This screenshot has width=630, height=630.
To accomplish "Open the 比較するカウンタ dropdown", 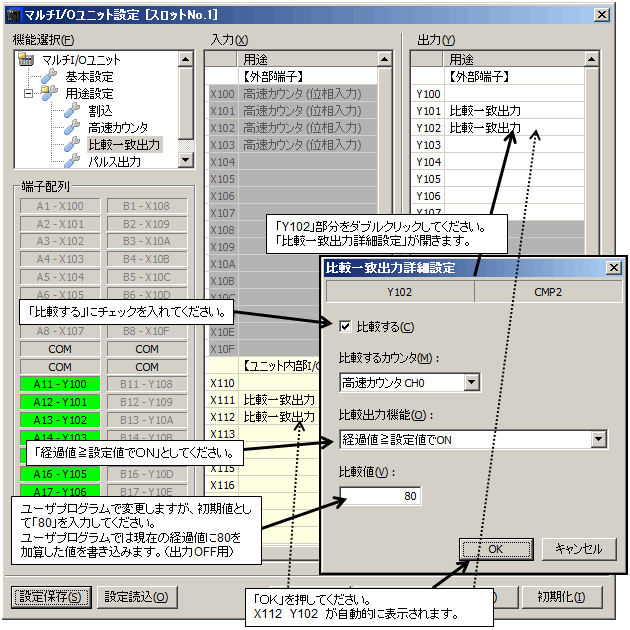I will pyautogui.click(x=471, y=382).
